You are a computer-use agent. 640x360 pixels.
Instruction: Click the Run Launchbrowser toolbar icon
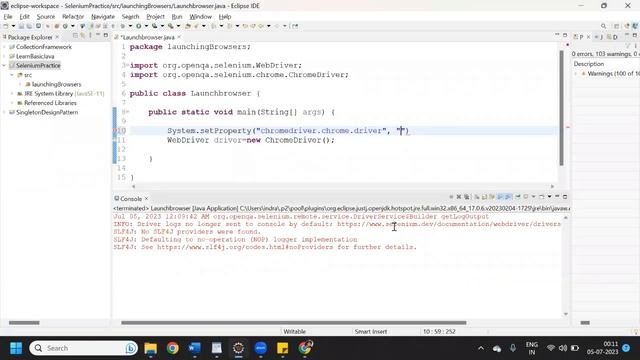138,26
